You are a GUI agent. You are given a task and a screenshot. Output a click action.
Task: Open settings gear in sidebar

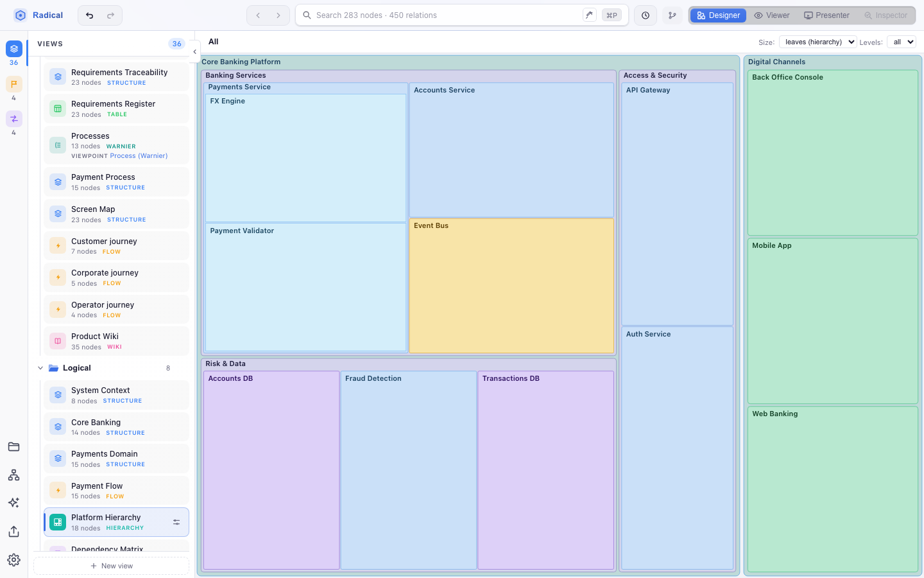pyautogui.click(x=14, y=560)
